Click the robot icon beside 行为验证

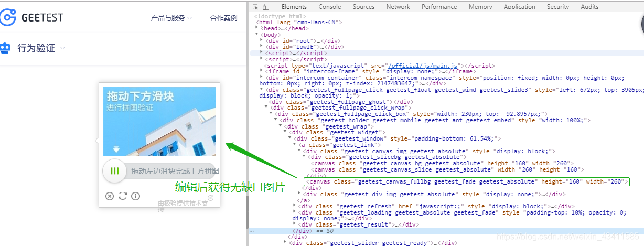5,48
